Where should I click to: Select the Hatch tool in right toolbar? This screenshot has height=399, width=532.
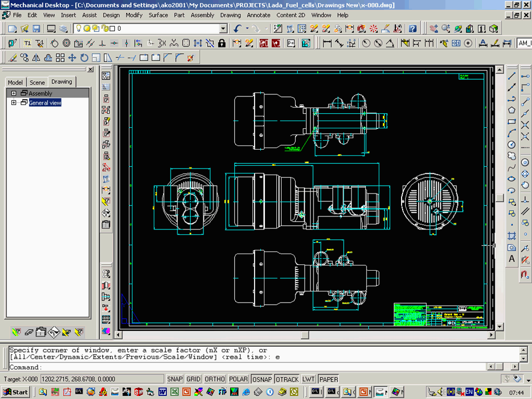point(512,236)
